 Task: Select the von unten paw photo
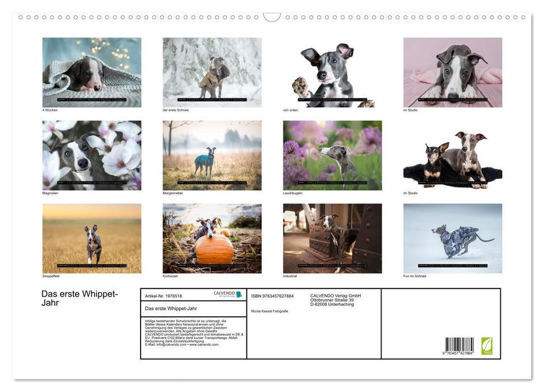332,71
